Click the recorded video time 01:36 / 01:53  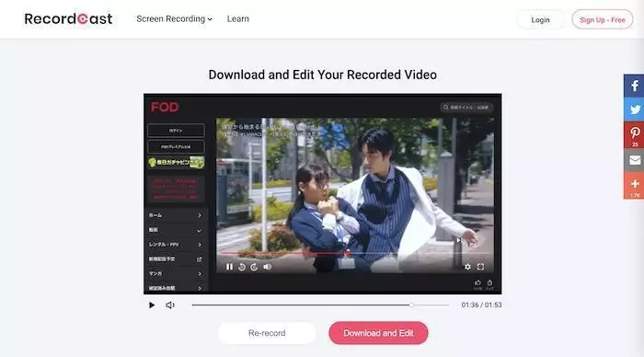pos(481,305)
